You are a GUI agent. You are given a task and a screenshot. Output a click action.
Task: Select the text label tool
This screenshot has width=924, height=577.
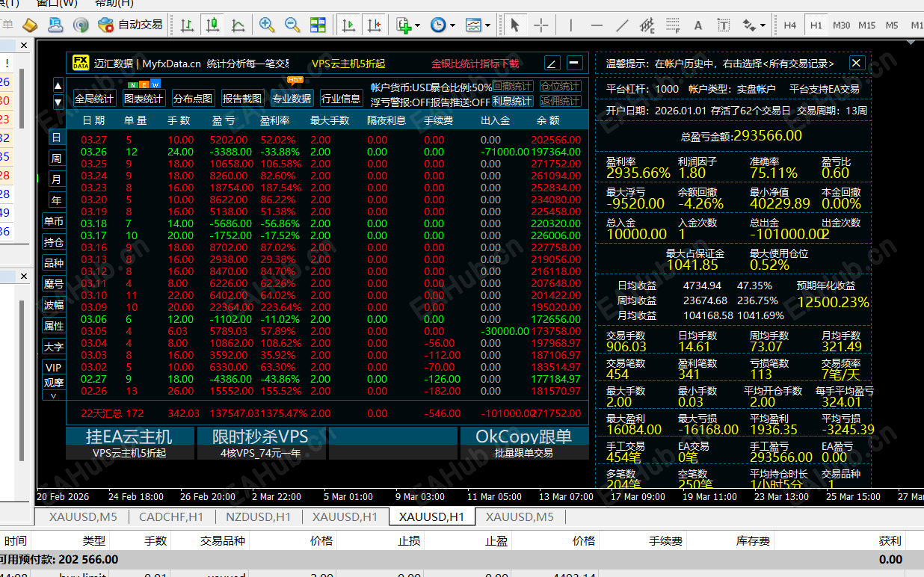tap(724, 25)
